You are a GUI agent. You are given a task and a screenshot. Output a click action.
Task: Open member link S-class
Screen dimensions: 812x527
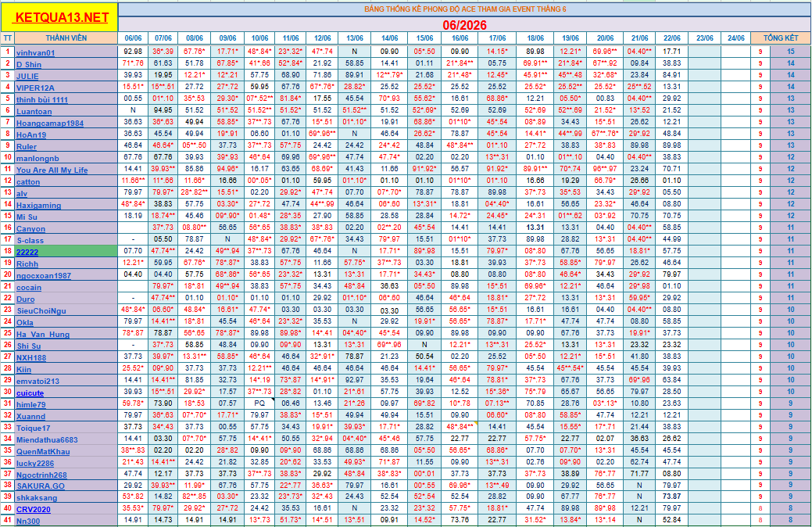pos(30,241)
